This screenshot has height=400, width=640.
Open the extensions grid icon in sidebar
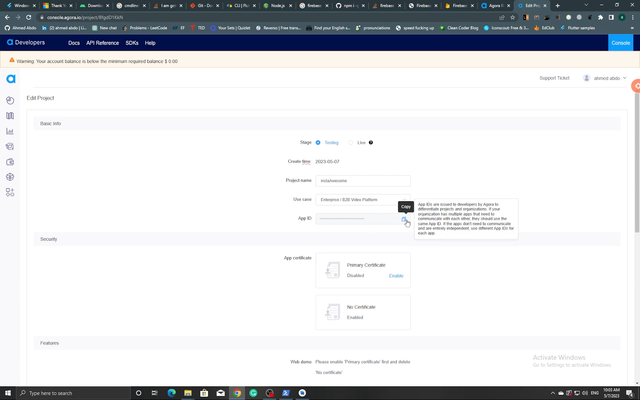[x=10, y=192]
